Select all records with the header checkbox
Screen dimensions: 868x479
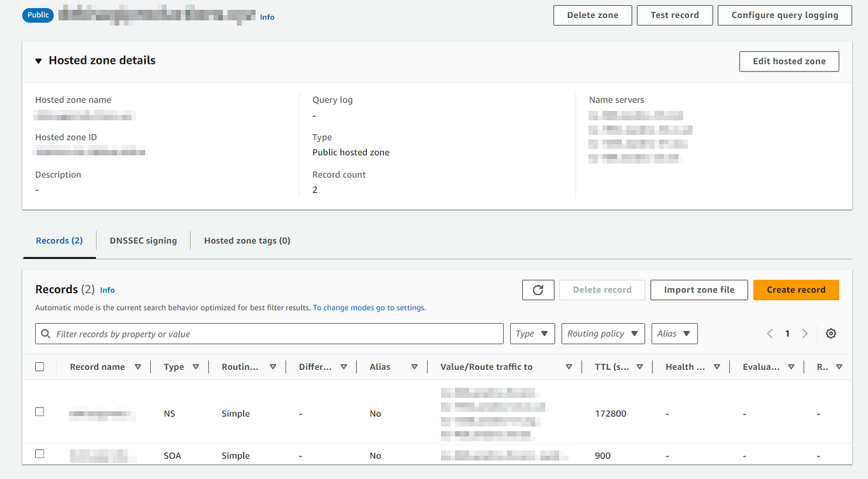tap(40, 367)
